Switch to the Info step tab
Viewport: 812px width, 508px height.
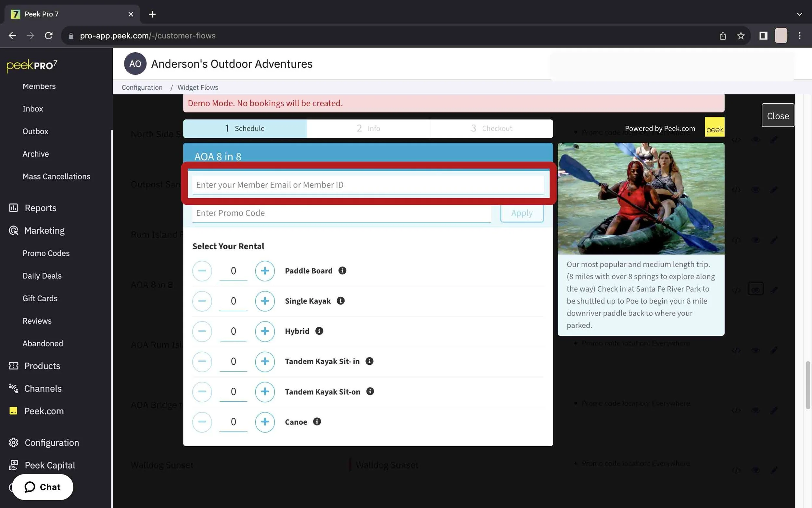point(368,128)
